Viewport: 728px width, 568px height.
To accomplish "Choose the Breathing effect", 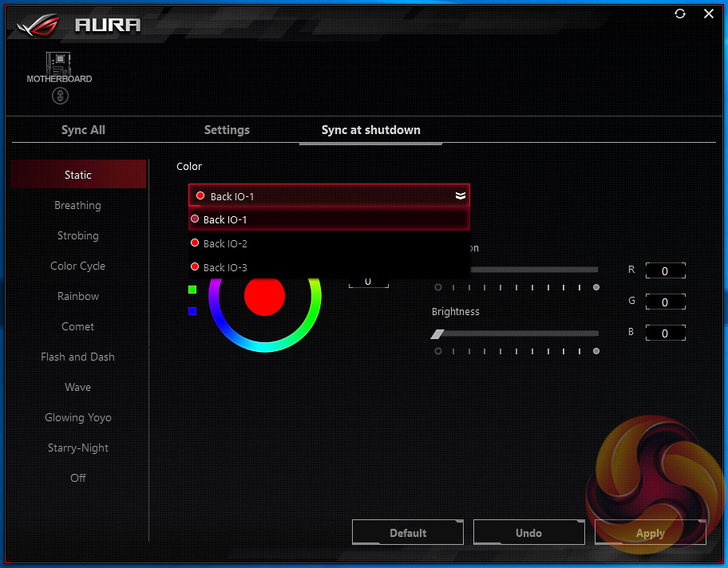I will click(x=77, y=205).
